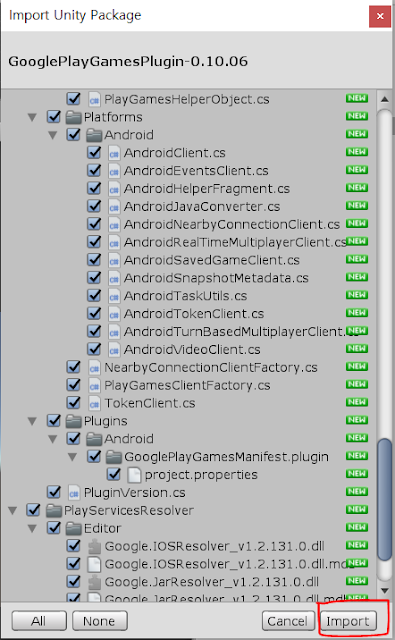Click NEW badge on the Plugins row

(357, 420)
